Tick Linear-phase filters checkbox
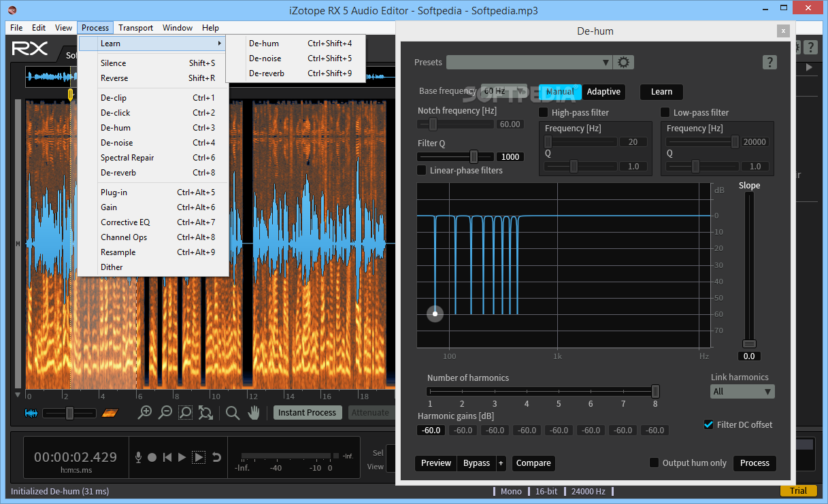The image size is (828, 504). (422, 170)
